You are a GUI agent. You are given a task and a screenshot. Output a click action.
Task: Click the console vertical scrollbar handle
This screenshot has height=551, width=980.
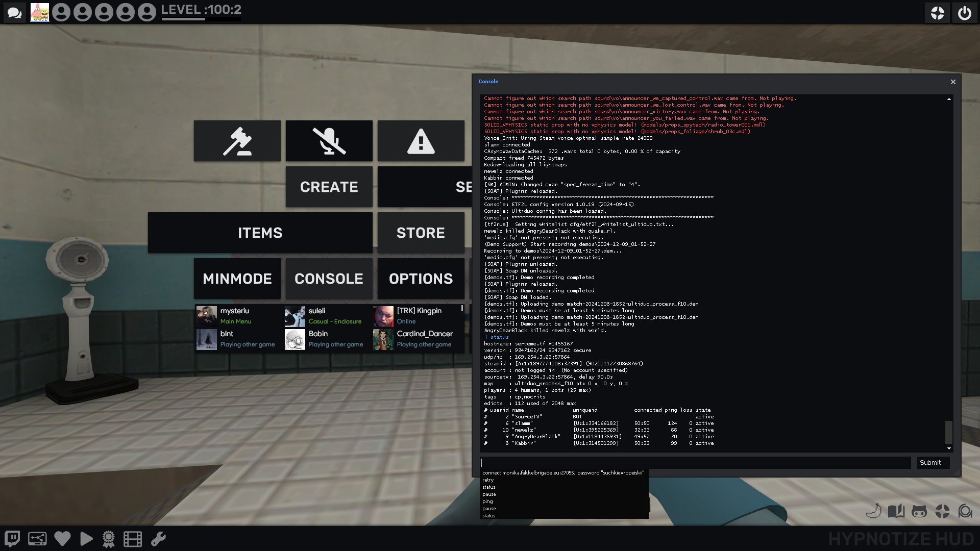[x=949, y=432]
